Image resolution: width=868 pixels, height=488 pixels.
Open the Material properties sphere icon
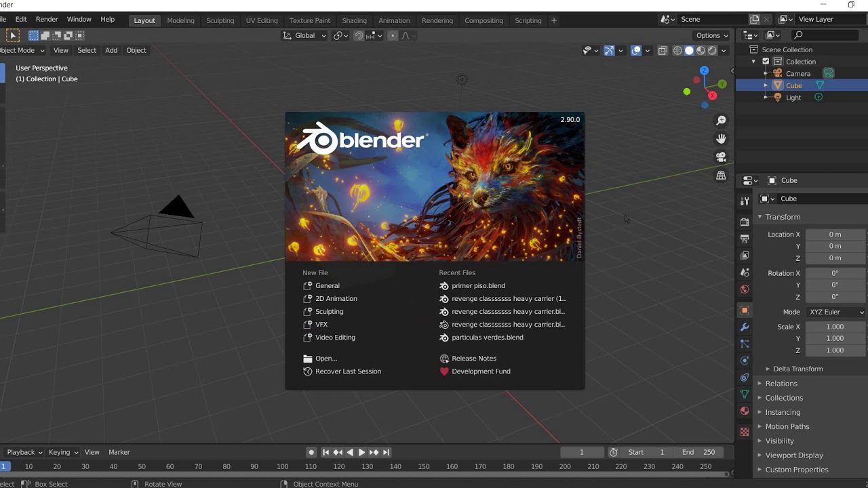745,411
